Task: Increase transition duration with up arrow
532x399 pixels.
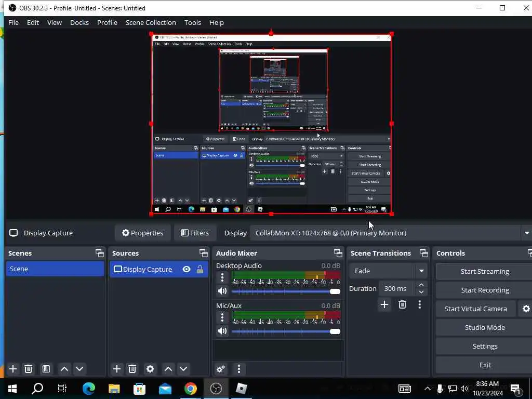Action: click(421, 285)
